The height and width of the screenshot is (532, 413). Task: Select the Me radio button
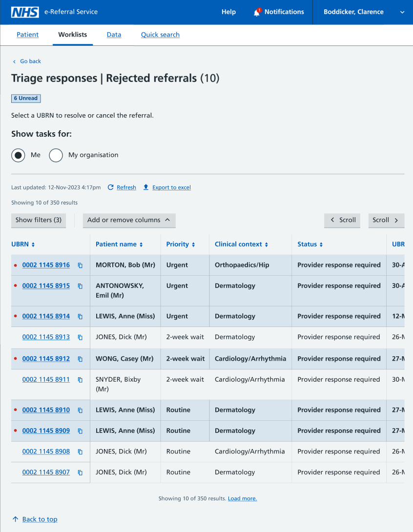point(19,155)
